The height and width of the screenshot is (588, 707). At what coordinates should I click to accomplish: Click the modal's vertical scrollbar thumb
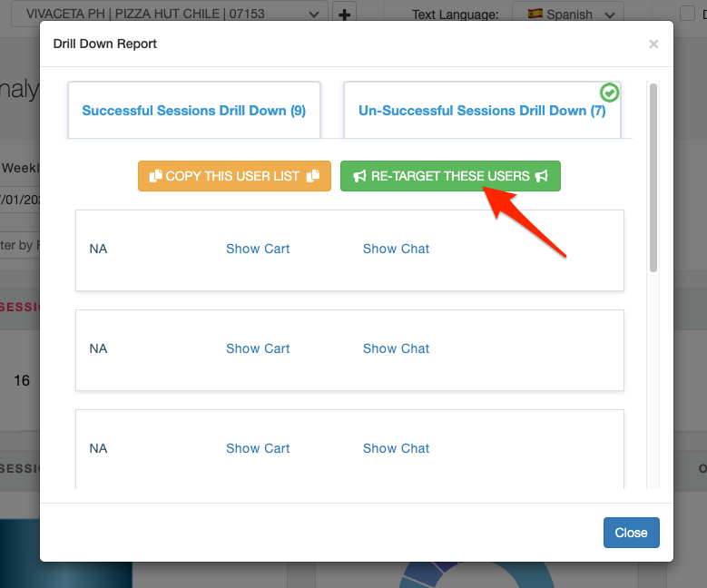tap(653, 178)
